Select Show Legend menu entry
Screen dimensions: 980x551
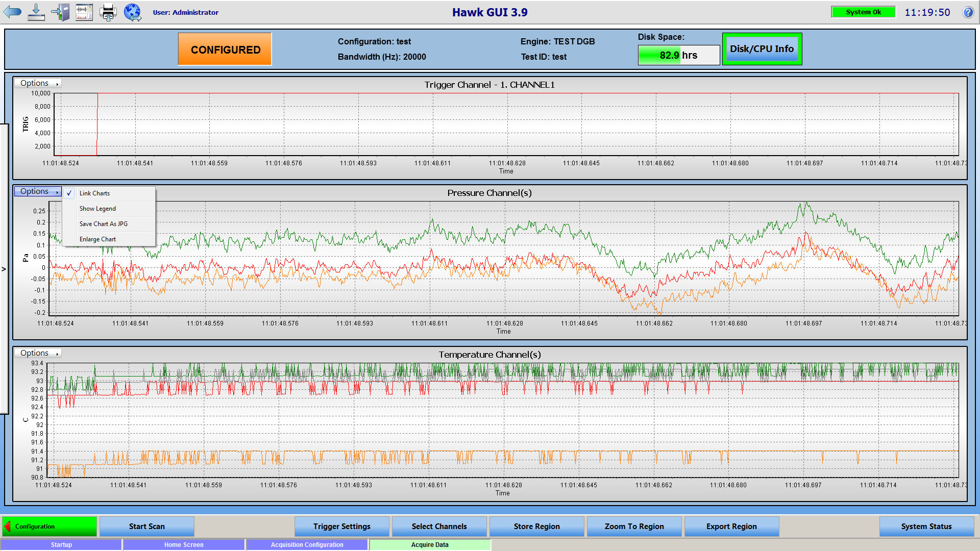[97, 209]
